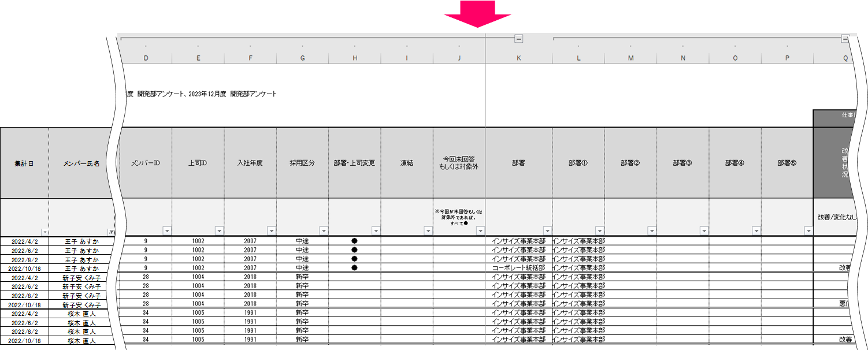Viewport: 868px width, 350px height.
Task: Open the 部署④ filter dropdown
Action: (x=756, y=231)
